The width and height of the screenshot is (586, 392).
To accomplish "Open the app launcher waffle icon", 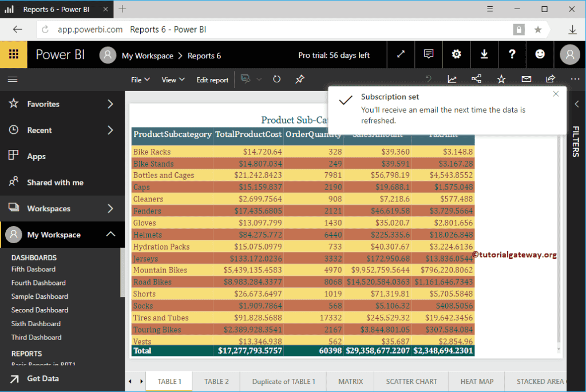I will (x=14, y=55).
